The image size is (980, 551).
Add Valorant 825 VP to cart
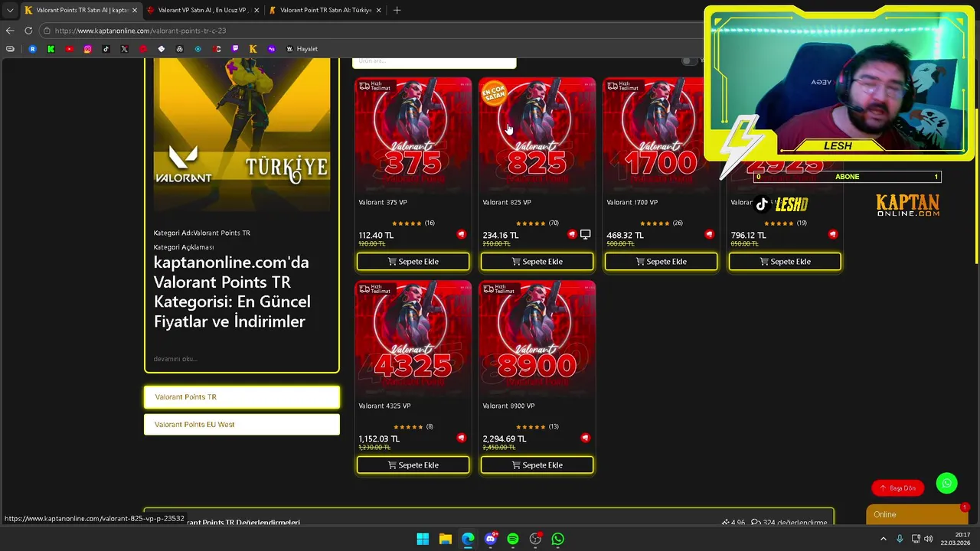click(537, 262)
